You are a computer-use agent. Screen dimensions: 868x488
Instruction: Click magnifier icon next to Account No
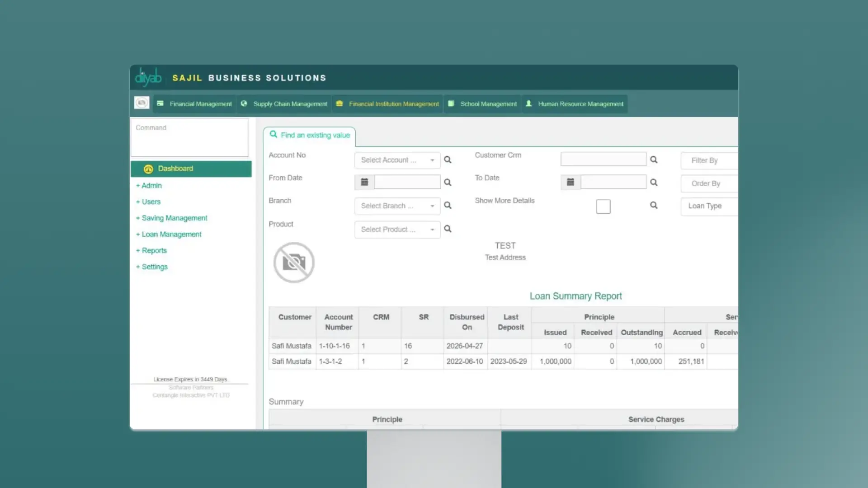point(448,160)
